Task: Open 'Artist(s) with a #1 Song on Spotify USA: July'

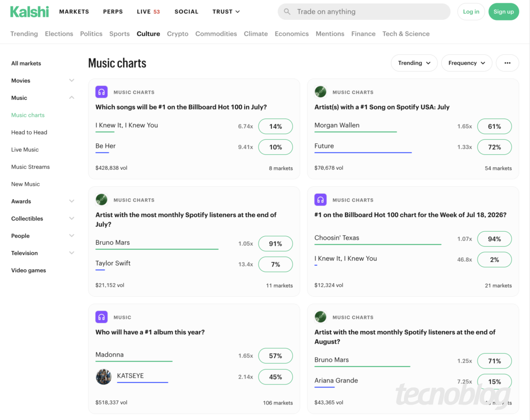Action: (x=382, y=107)
